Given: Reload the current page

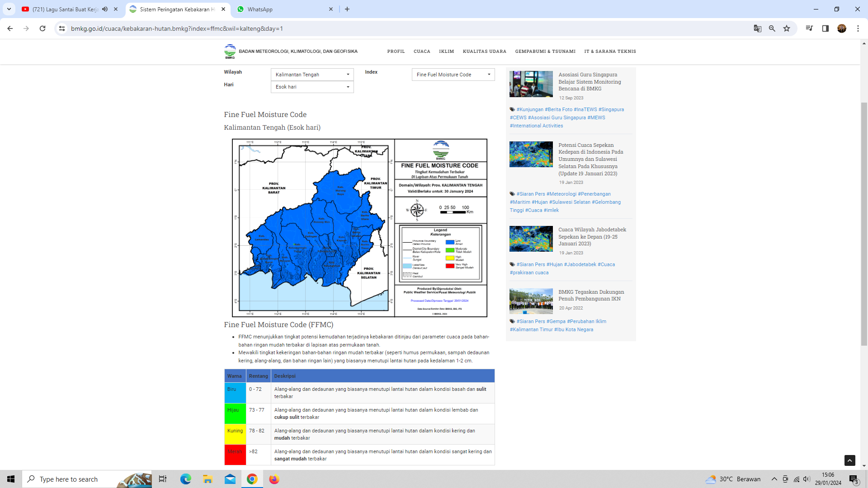Looking at the screenshot, I should point(42,28).
